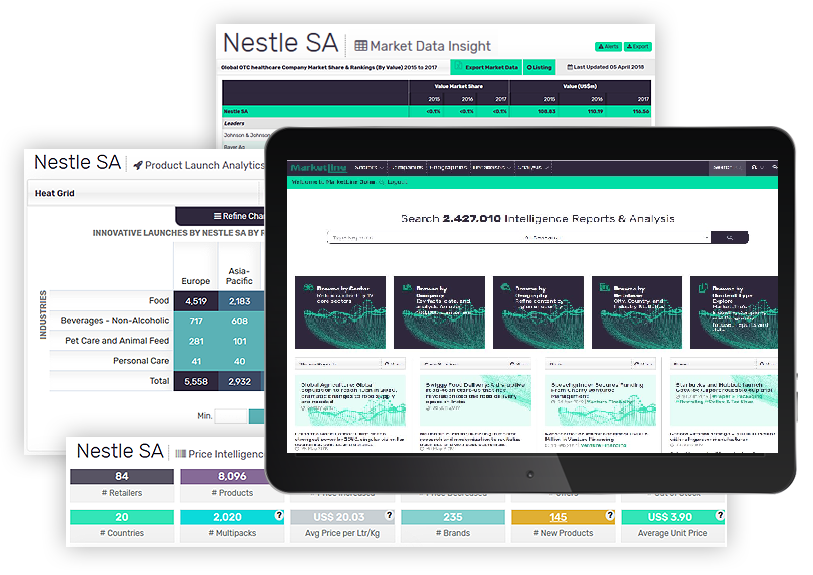Image resolution: width=813 pixels, height=575 pixels.
Task: Click the Search button in the tablet navbar
Action: [x=726, y=167]
